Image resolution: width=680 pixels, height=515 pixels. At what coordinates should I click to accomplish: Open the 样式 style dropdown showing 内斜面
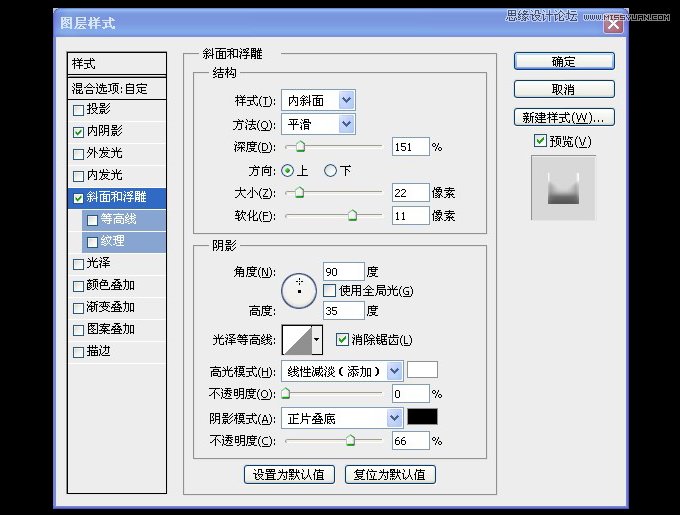(318, 101)
